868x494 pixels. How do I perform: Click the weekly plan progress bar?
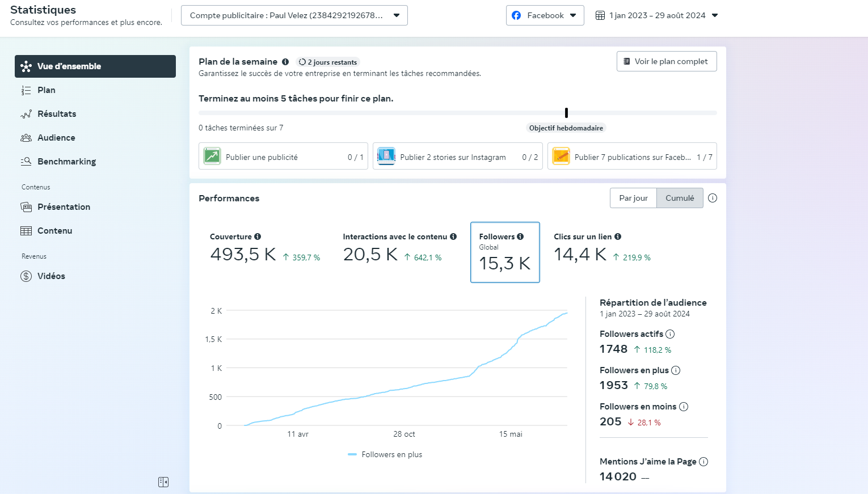[458, 113]
